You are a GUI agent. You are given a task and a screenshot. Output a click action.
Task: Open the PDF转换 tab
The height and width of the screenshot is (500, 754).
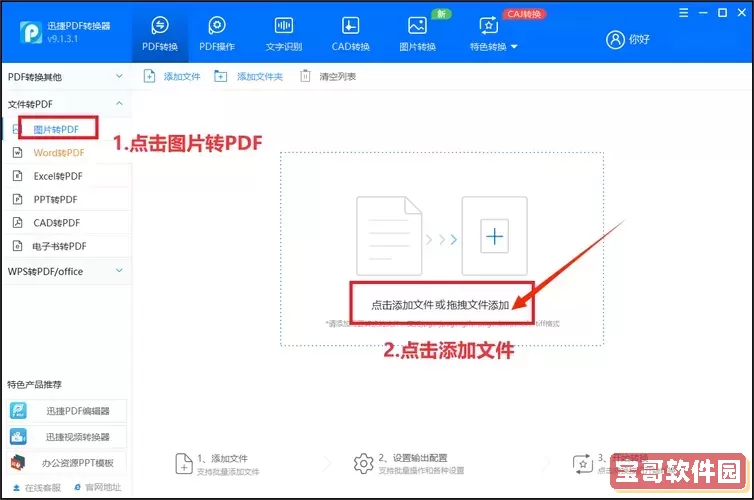tap(160, 34)
